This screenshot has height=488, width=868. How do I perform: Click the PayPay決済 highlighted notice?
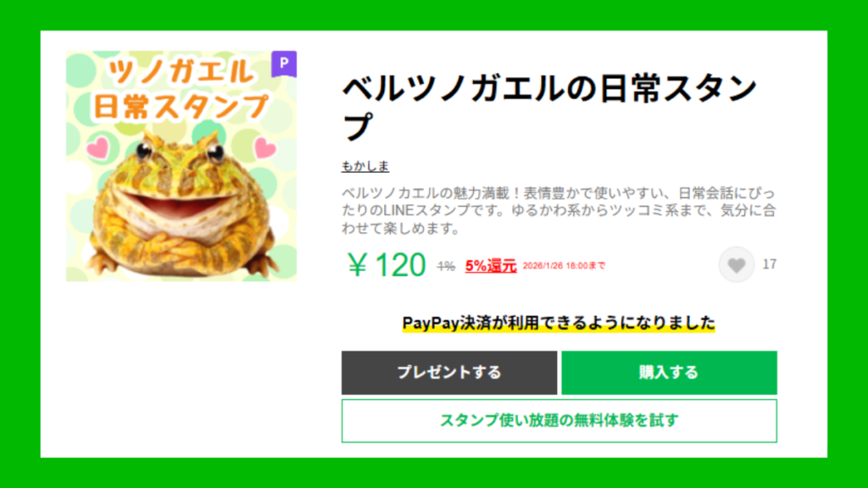[x=559, y=323]
